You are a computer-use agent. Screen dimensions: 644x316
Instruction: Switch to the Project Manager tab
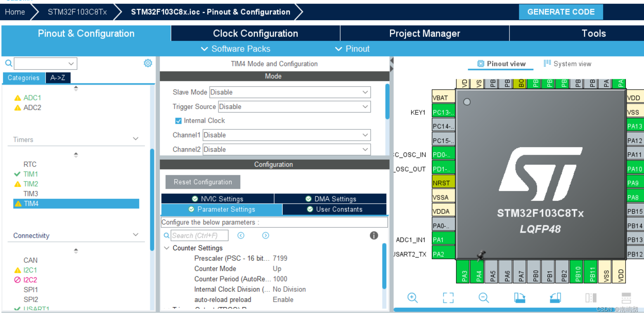(x=425, y=33)
